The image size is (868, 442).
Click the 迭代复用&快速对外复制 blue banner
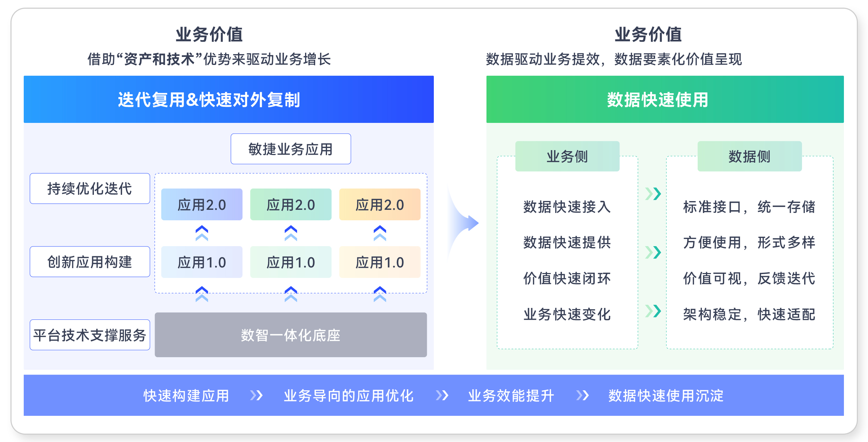click(x=229, y=99)
